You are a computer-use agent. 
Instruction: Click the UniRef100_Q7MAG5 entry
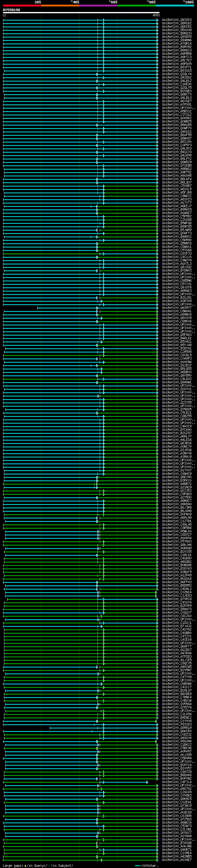(x=177, y=410)
